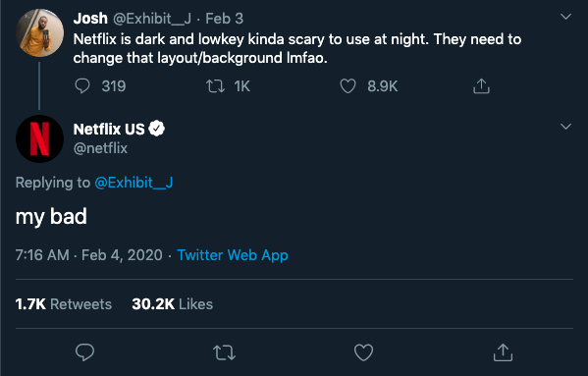
Task: Like the Netflix US tweet
Action: pos(364,352)
